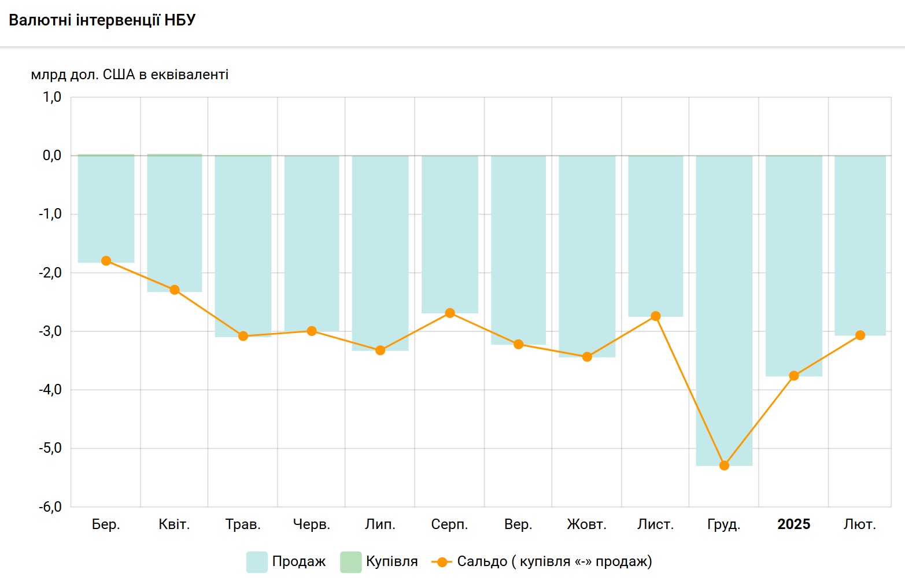
Task: Click the Бер. balance data point
Action: click(106, 261)
